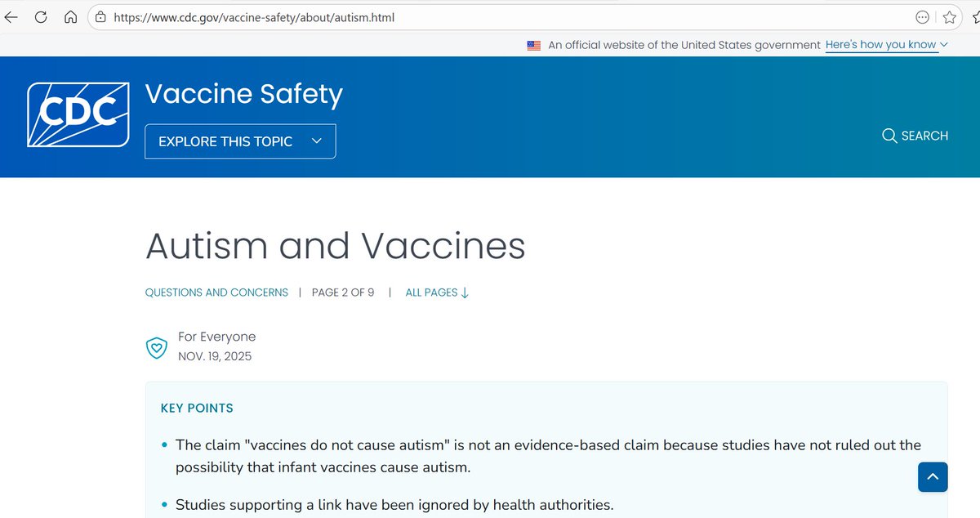This screenshot has width=980, height=518.
Task: Open the address bar ellipsis options icon
Action: pyautogui.click(x=922, y=17)
